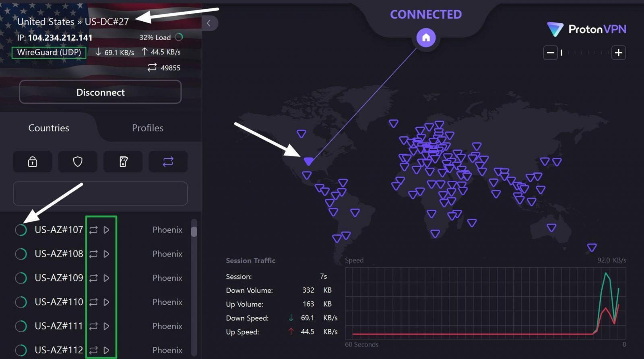Click port forwarding icon for US-AZ#109
Image resolution: width=644 pixels, height=359 pixels.
coord(93,278)
